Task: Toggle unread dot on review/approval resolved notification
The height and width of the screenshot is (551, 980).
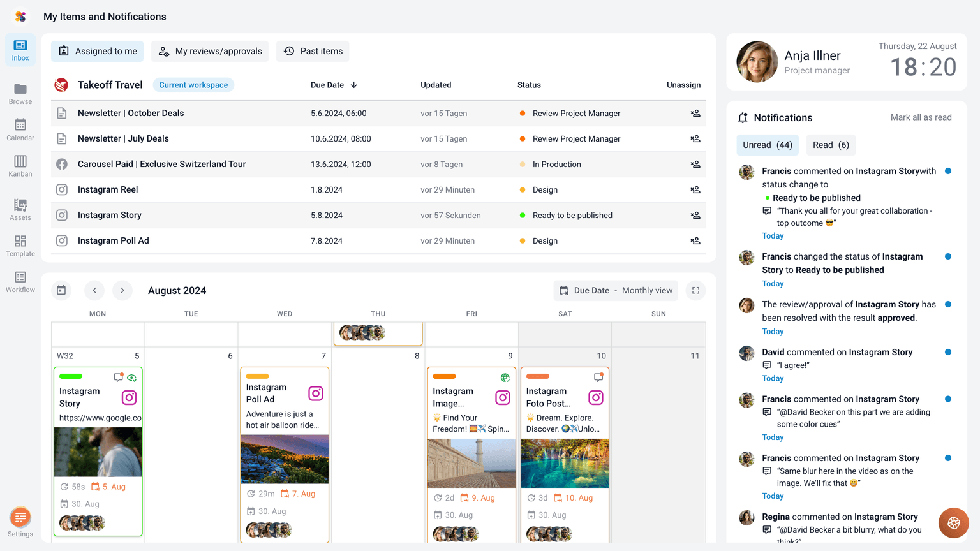Action: click(x=948, y=304)
